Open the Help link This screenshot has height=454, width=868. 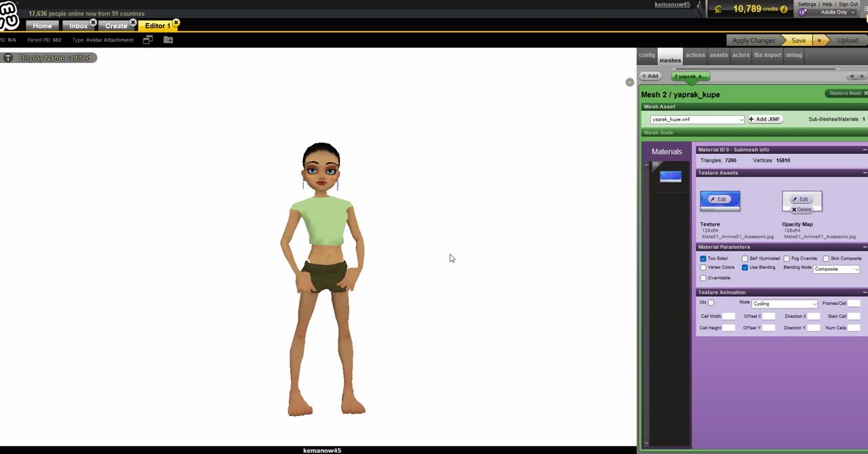(827, 4)
